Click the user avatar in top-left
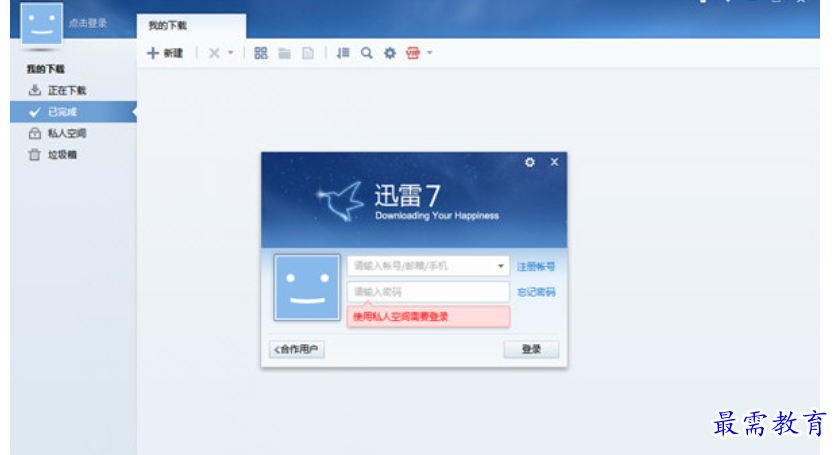Screen dimensions: 835x455 pos(42,23)
